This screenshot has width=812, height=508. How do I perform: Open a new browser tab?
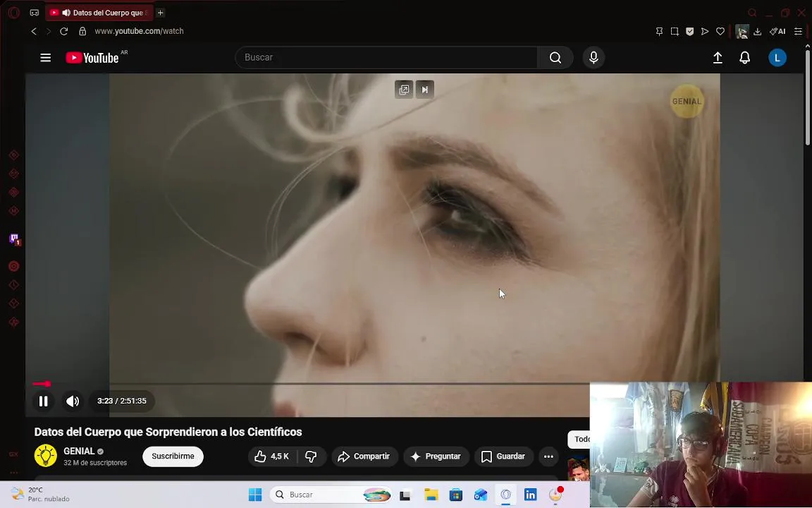161,13
